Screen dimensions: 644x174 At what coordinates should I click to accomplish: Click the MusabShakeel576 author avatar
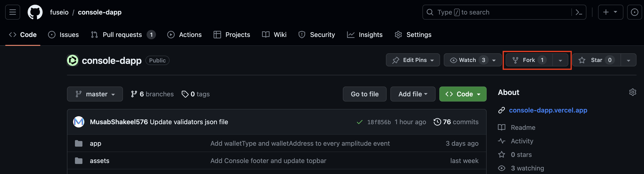(x=79, y=122)
